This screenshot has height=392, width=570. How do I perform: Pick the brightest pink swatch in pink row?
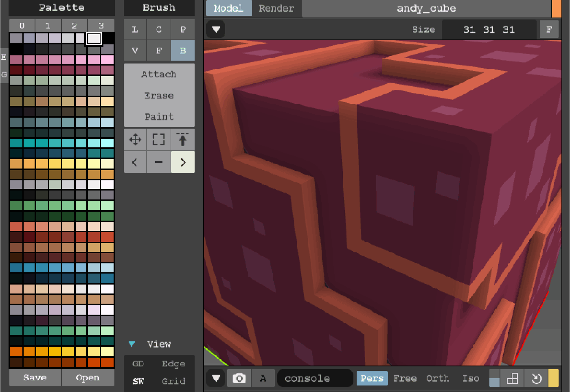pyautogui.click(x=107, y=60)
